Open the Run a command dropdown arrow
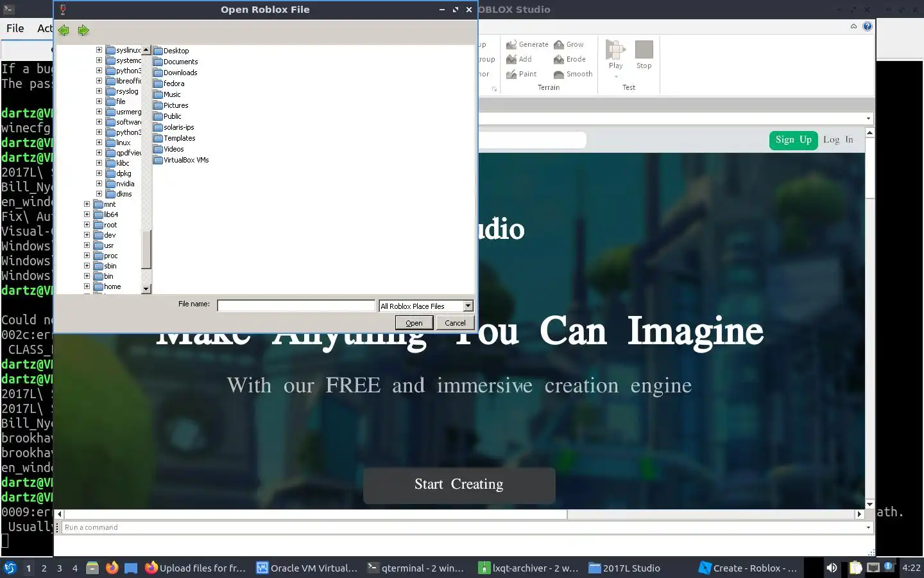This screenshot has width=924, height=578. (869, 527)
